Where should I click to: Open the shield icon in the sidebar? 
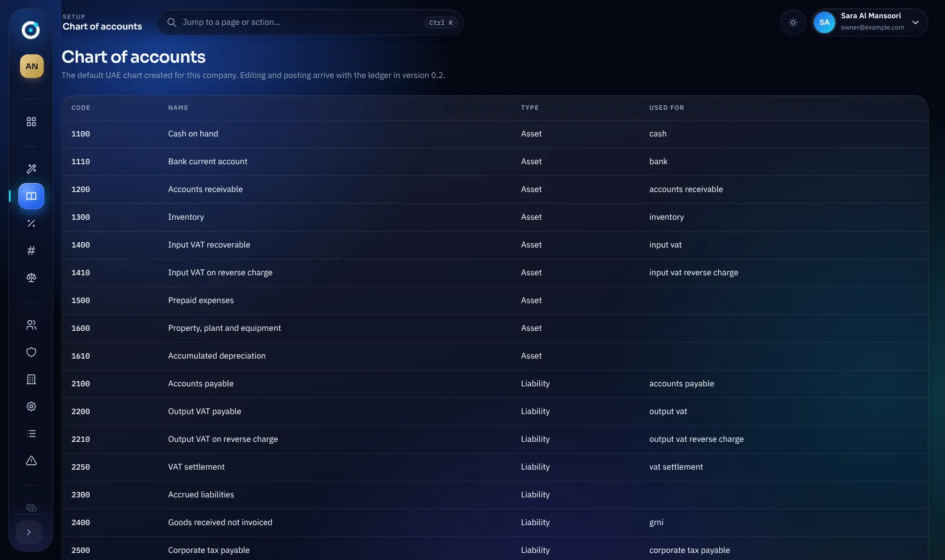31,352
